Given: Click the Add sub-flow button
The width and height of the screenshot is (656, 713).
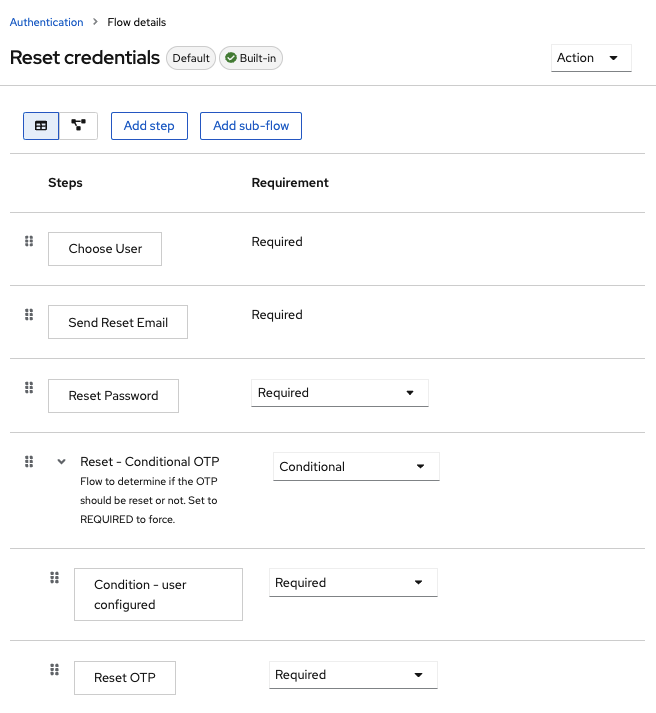Looking at the screenshot, I should pos(251,126).
